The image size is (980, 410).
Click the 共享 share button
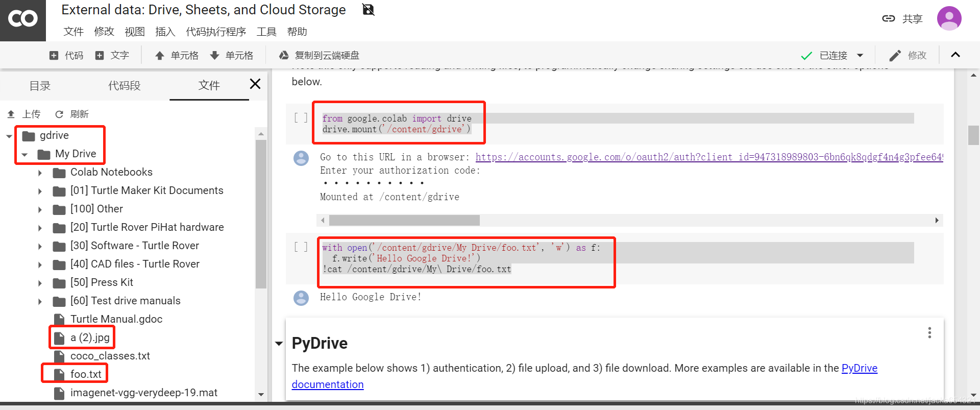pyautogui.click(x=912, y=19)
